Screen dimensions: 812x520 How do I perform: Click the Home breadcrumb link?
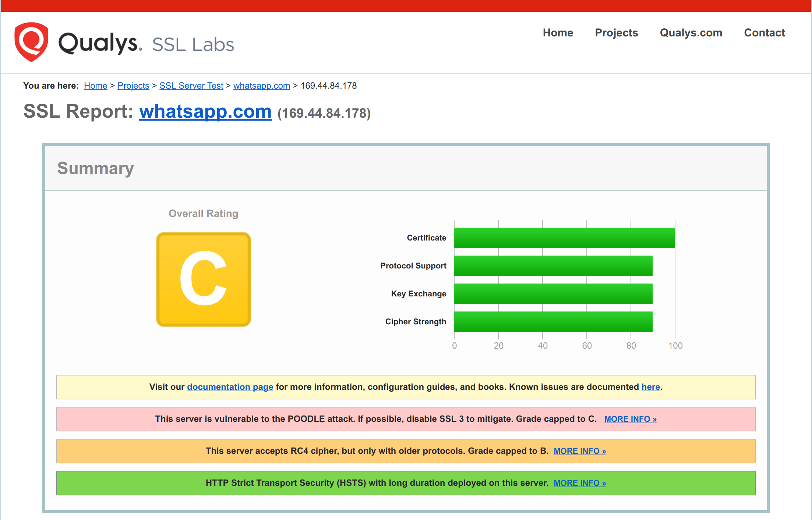95,86
